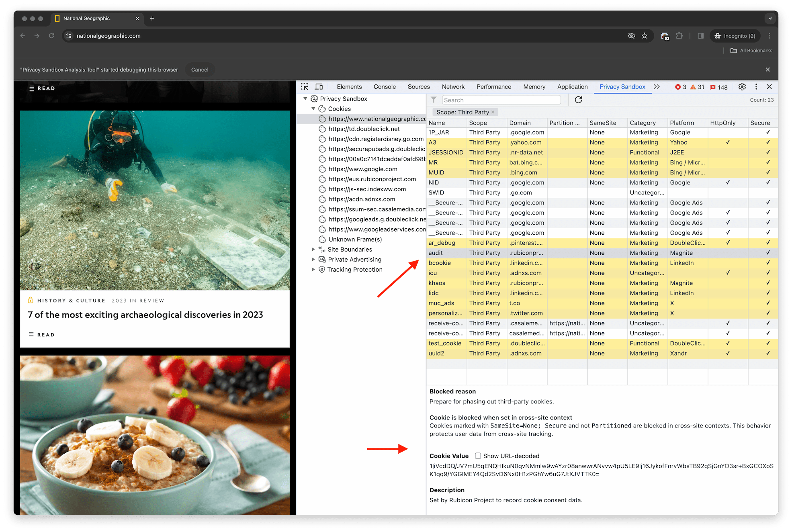
Task: Click Cancel debugging session button
Action: point(200,70)
